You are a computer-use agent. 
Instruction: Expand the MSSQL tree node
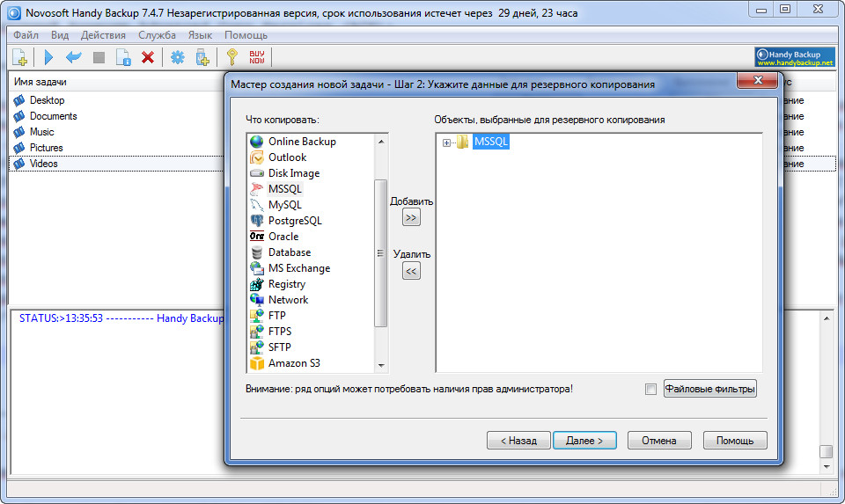click(x=446, y=142)
